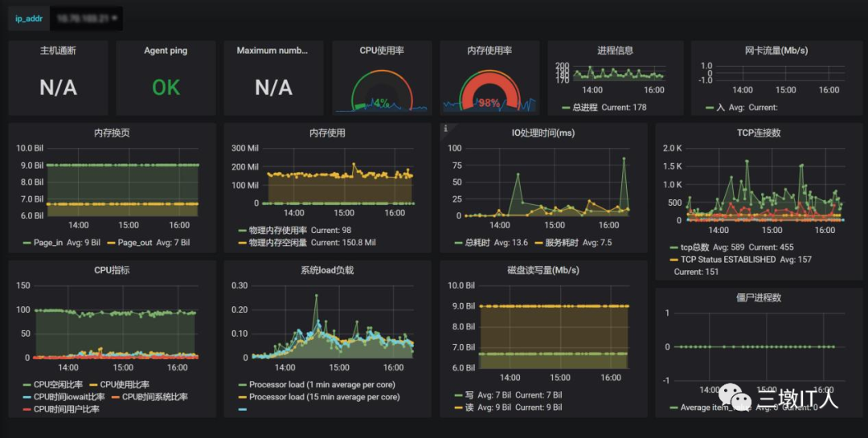Click the green 总进程 legend marker
This screenshot has width=868, height=438.
point(566,108)
